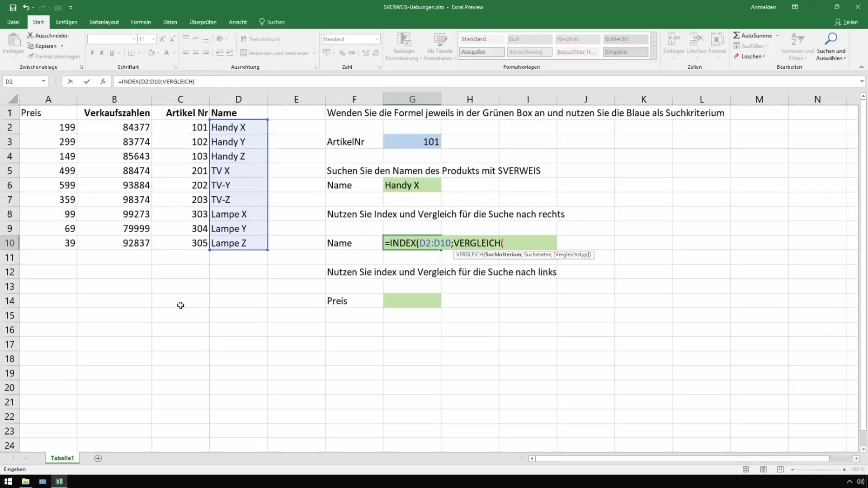Viewport: 868px width, 488px height.
Task: Open AutoSumme dropdown arrow
Action: [x=778, y=35]
